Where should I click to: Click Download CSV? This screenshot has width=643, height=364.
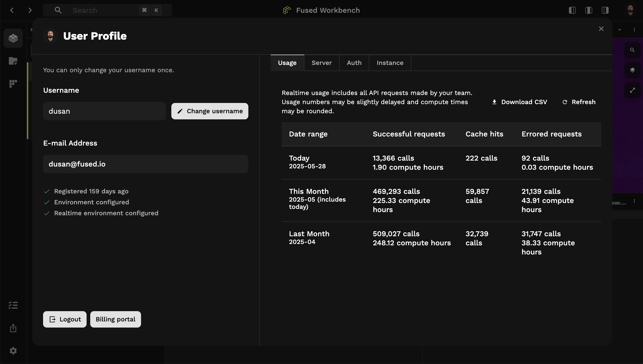coord(519,102)
